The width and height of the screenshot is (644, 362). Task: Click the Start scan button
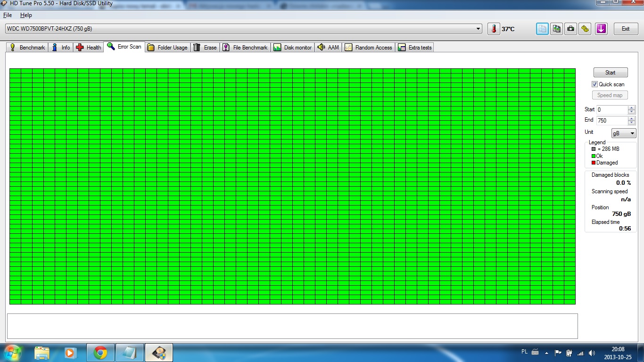pyautogui.click(x=611, y=73)
